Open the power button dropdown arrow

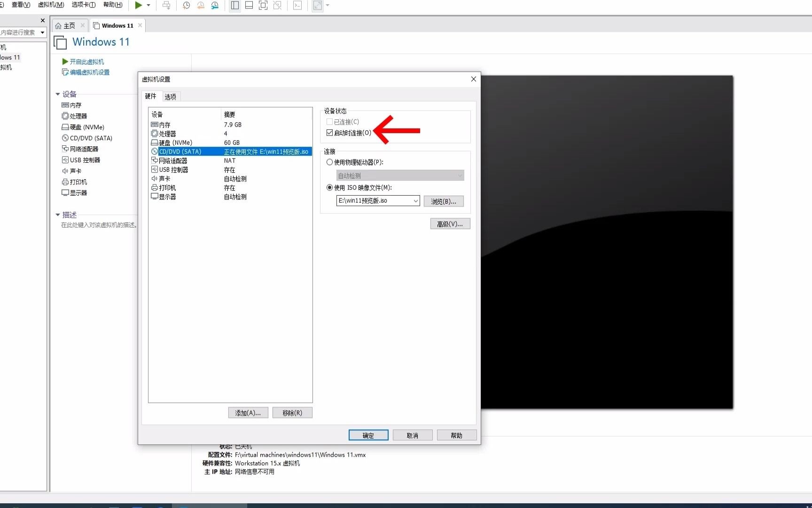pos(148,6)
